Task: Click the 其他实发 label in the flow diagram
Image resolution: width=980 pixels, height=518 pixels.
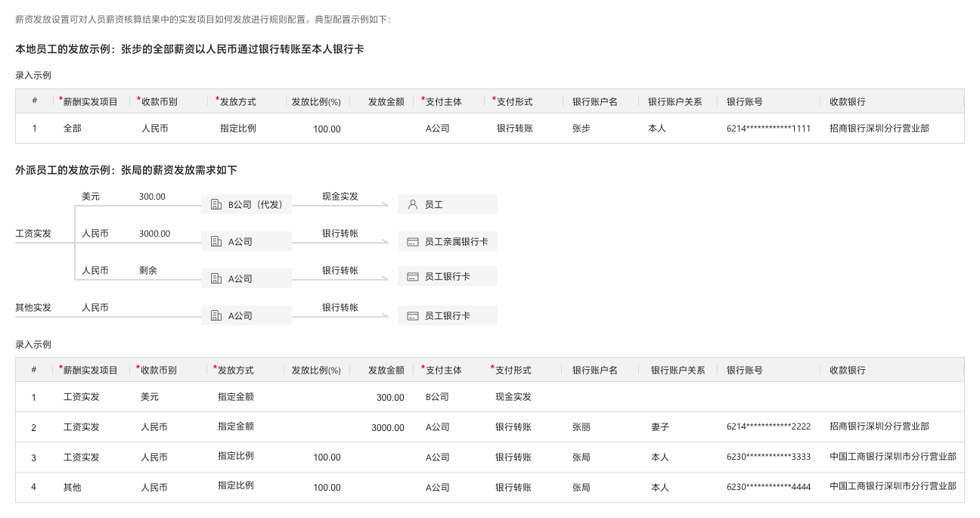Action: point(33,308)
